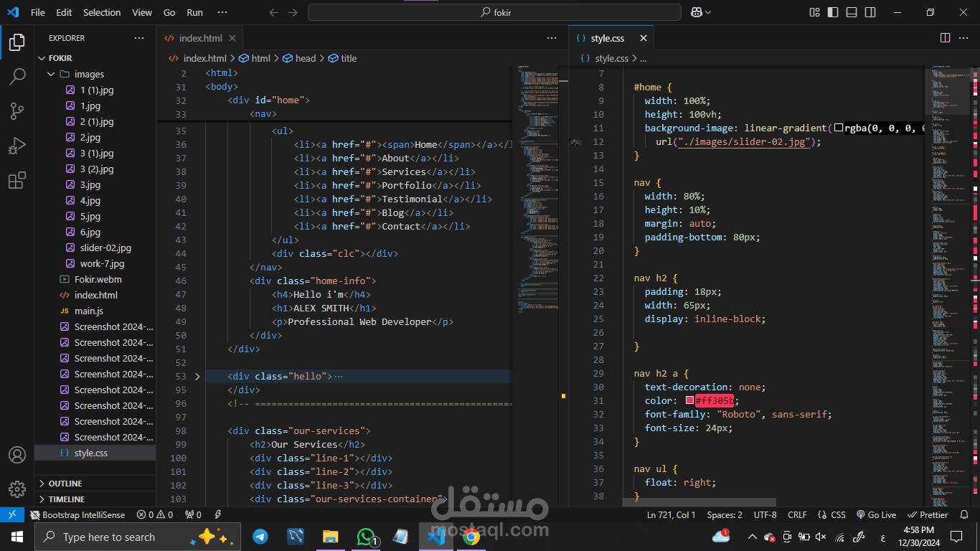Toggle the secondary side bar layout button
Screen dimensions: 980x551
870,12
